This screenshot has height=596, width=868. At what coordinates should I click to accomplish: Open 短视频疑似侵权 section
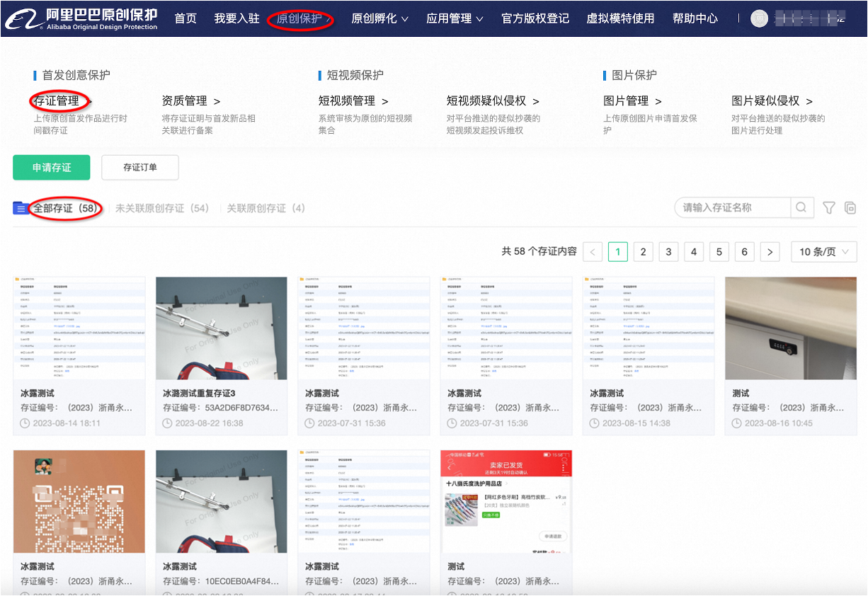[x=493, y=101]
